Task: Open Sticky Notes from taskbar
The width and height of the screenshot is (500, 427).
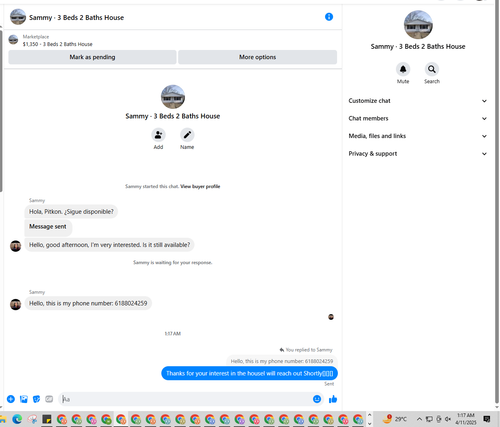Action: pyautogui.click(x=47, y=419)
